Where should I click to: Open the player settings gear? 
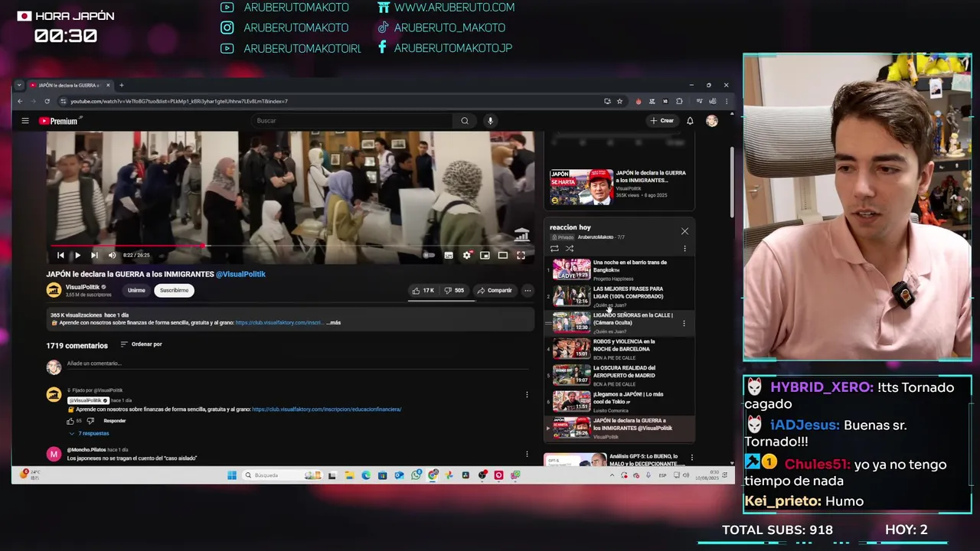coord(466,256)
